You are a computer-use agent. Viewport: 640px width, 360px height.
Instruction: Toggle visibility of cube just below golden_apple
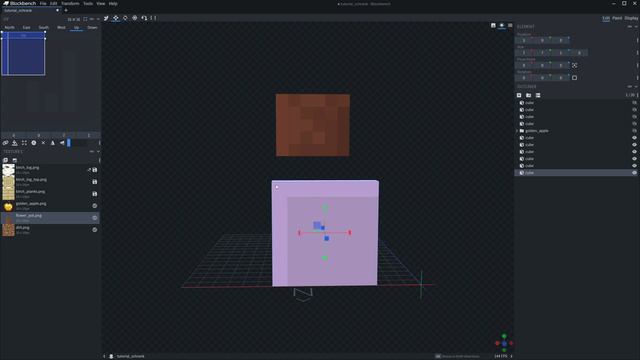point(634,138)
